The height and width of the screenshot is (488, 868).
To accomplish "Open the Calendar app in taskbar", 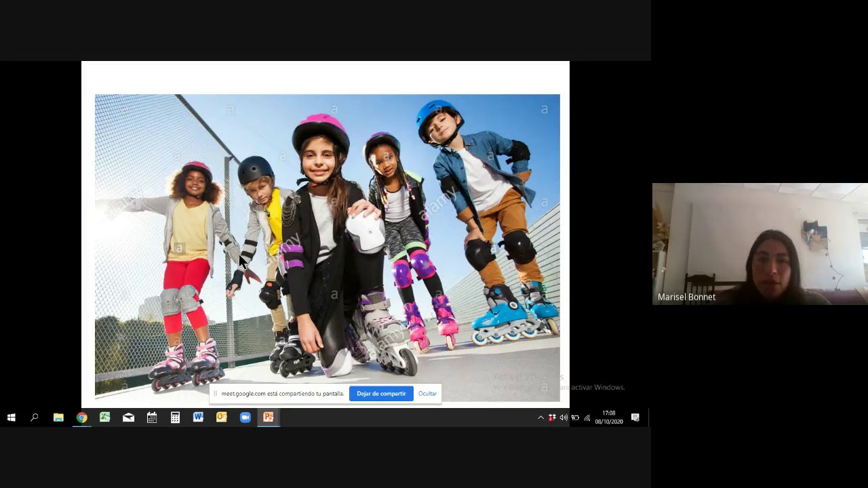I will [152, 418].
